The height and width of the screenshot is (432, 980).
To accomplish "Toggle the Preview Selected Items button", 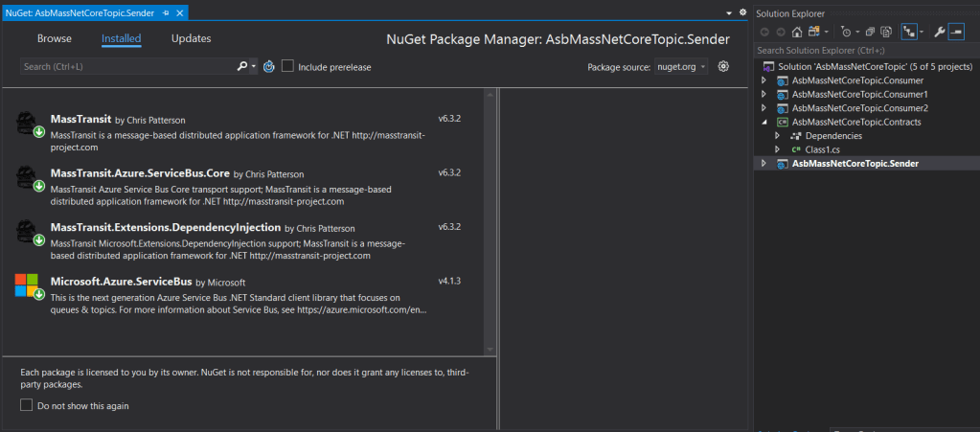I will (x=956, y=32).
